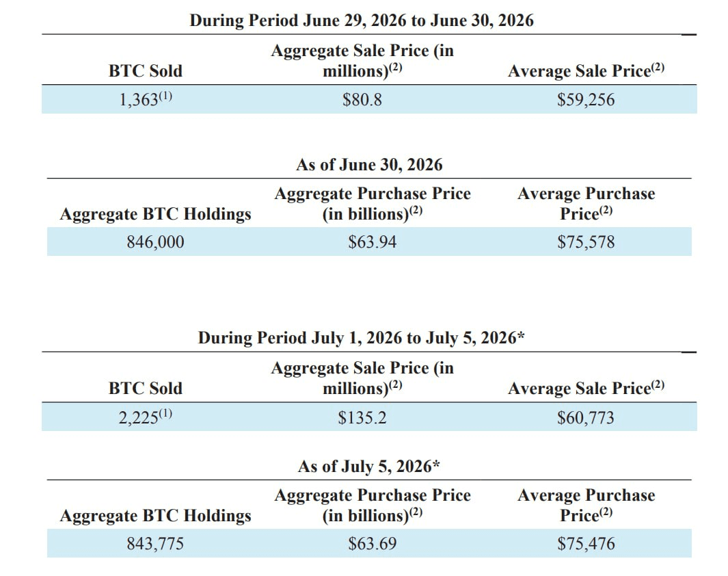
Task: Click the As of June 30, 2026 heading
Action: point(369,164)
